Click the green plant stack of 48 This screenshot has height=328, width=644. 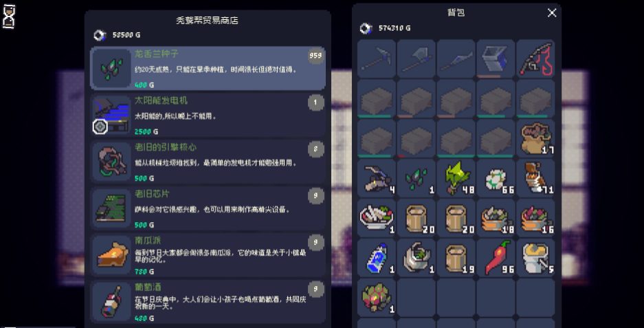point(456,178)
